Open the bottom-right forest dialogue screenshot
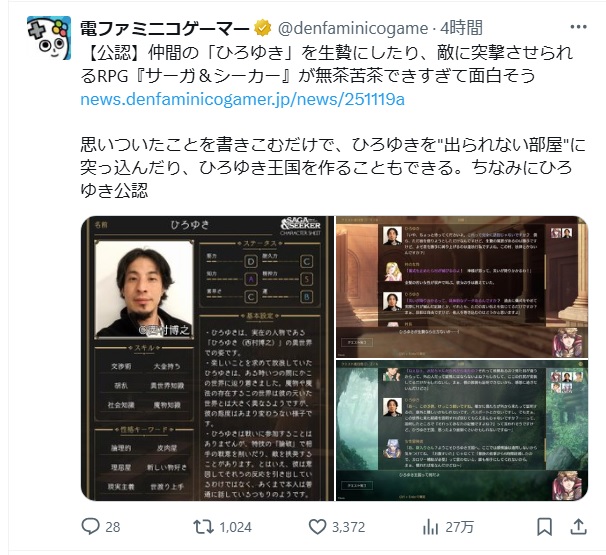The image size is (606, 555). 462,431
